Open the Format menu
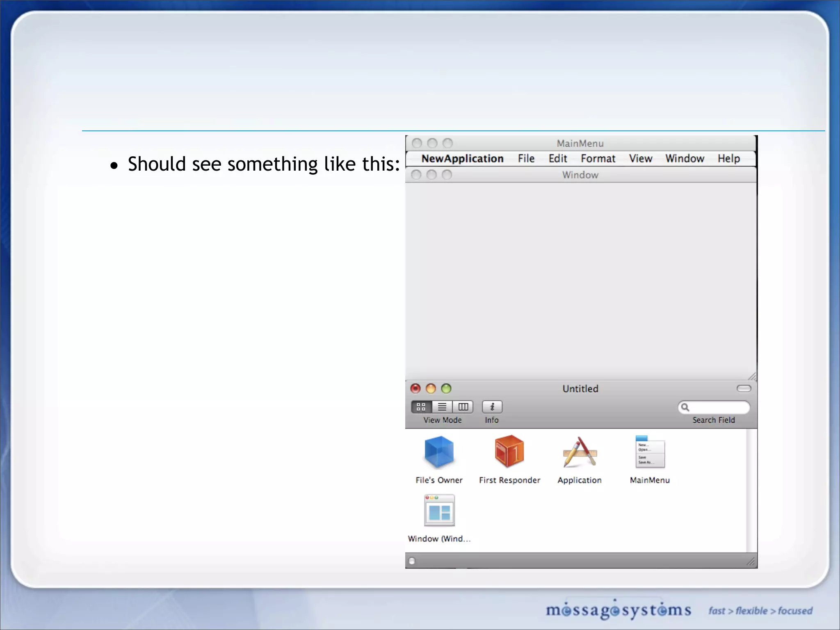Screen dimensions: 840x630 [598, 159]
